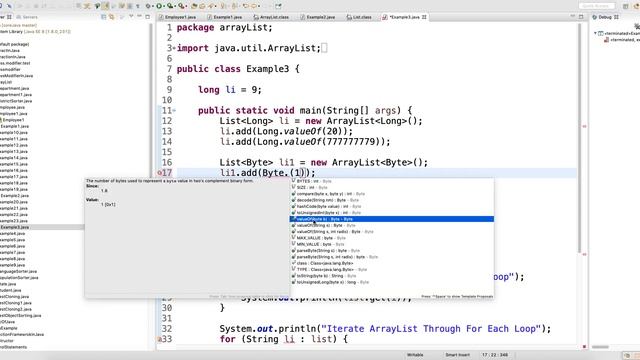Minimize the editor area
640x360 pixels.
[x=572, y=16]
